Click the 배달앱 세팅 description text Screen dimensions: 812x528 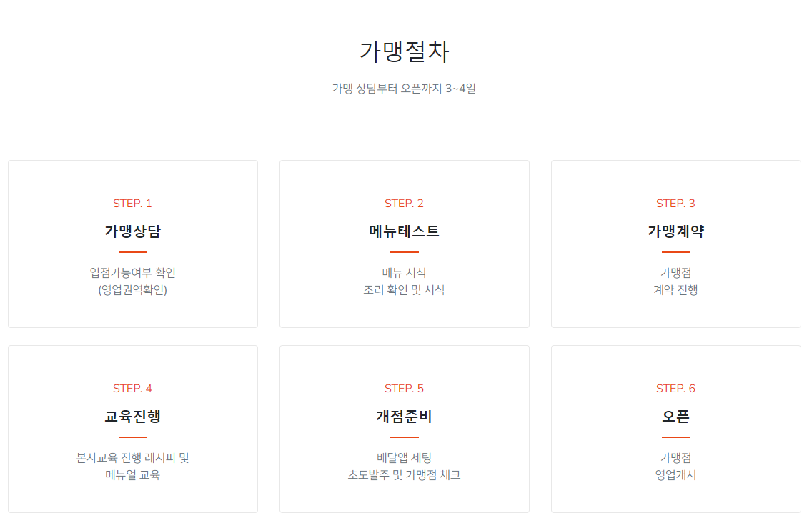[x=404, y=458]
